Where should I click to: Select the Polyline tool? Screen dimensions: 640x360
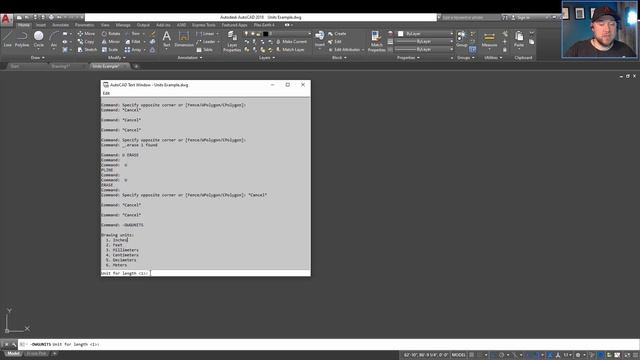pos(22,39)
